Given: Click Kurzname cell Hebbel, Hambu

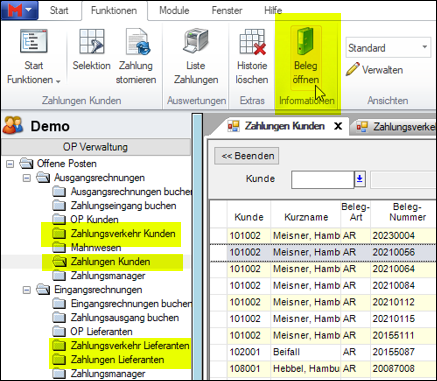Looking at the screenshot, I should click(306, 369).
